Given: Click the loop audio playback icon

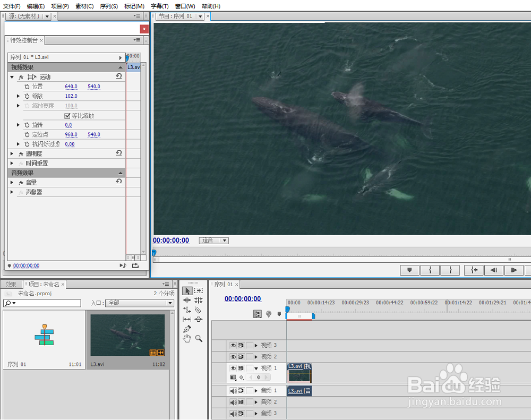Looking at the screenshot, I should (x=123, y=265).
